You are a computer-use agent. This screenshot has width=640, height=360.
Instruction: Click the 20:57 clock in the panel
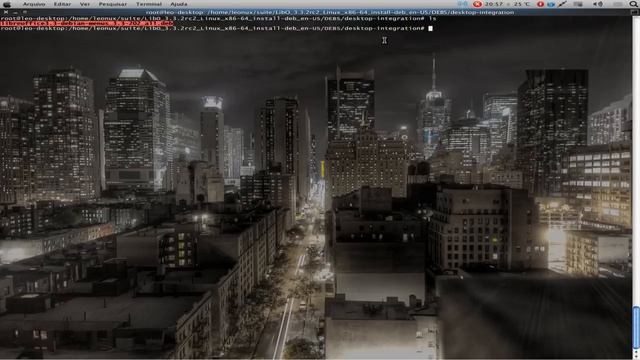coord(494,4)
